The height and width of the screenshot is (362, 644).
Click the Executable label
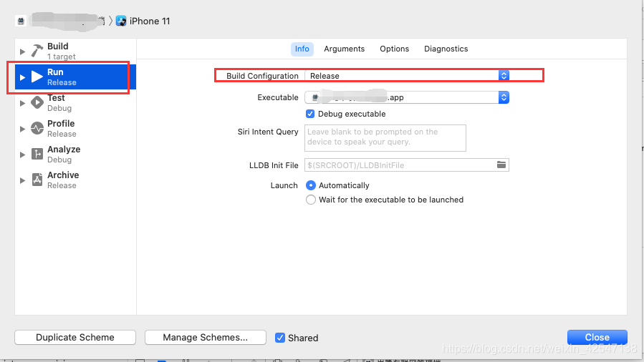[278, 97]
